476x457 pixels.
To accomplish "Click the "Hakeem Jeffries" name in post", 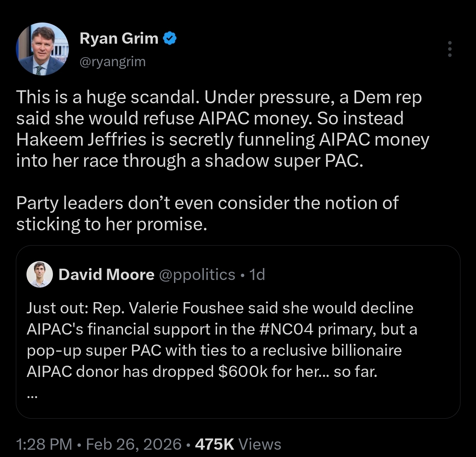I will tap(81, 139).
